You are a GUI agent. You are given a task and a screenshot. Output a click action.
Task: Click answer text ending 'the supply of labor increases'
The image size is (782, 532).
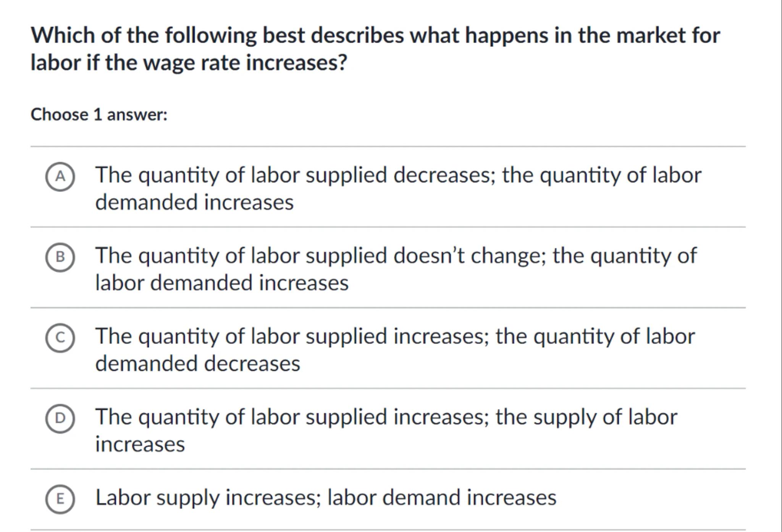coord(386,417)
